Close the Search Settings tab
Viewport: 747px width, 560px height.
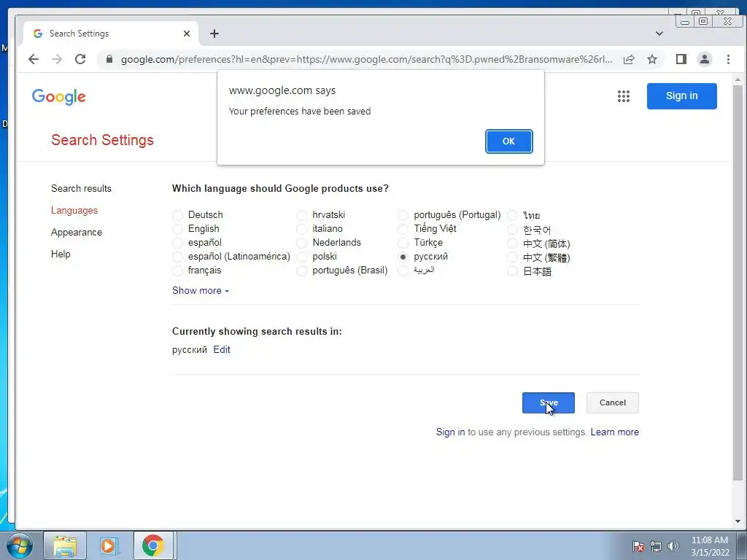[x=186, y=34]
